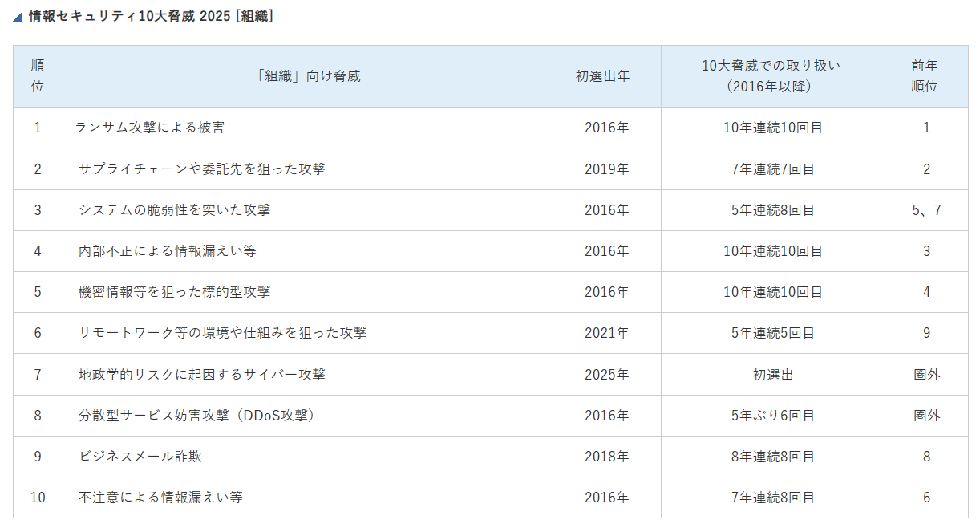Click the 情報セキュリティ10大脅威 2025 heading
The height and width of the screenshot is (528, 980).
pyautogui.click(x=151, y=16)
